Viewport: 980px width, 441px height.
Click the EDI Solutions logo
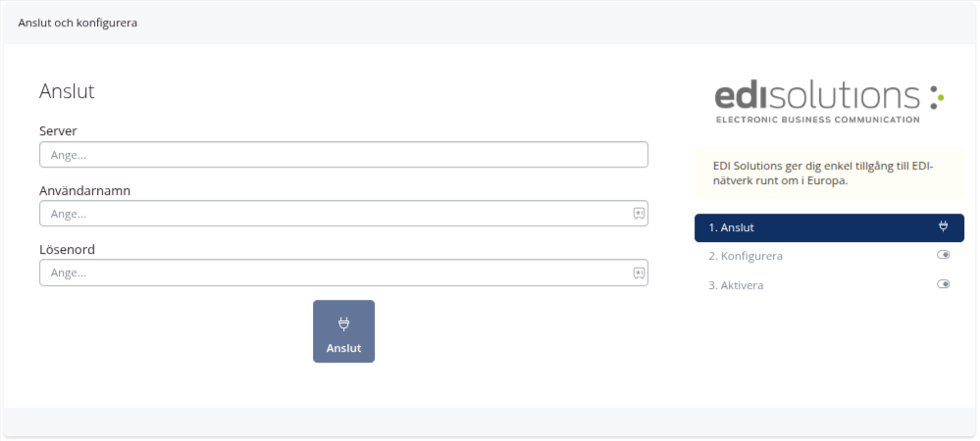(817, 96)
